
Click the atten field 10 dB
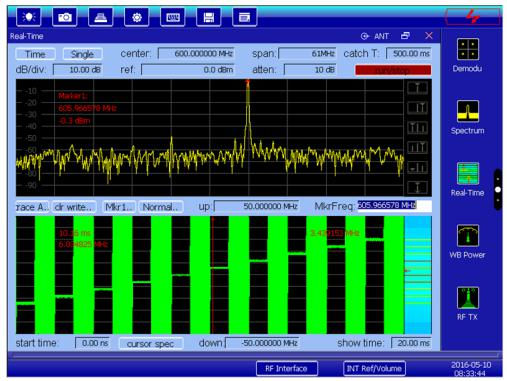310,70
